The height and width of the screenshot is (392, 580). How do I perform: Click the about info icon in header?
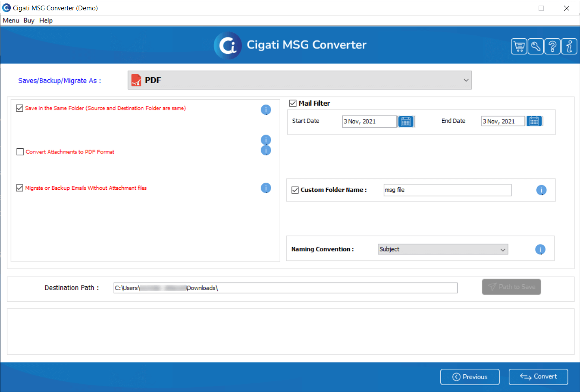(569, 46)
